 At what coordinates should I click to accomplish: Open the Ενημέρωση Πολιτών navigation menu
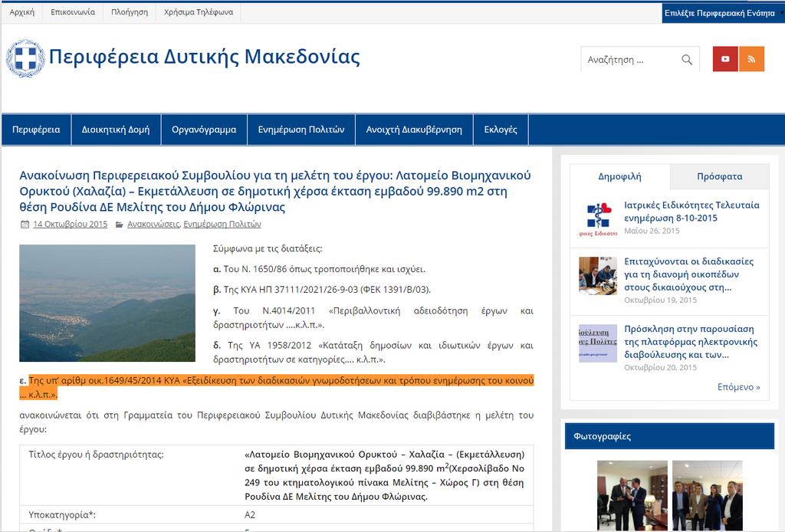pos(301,130)
